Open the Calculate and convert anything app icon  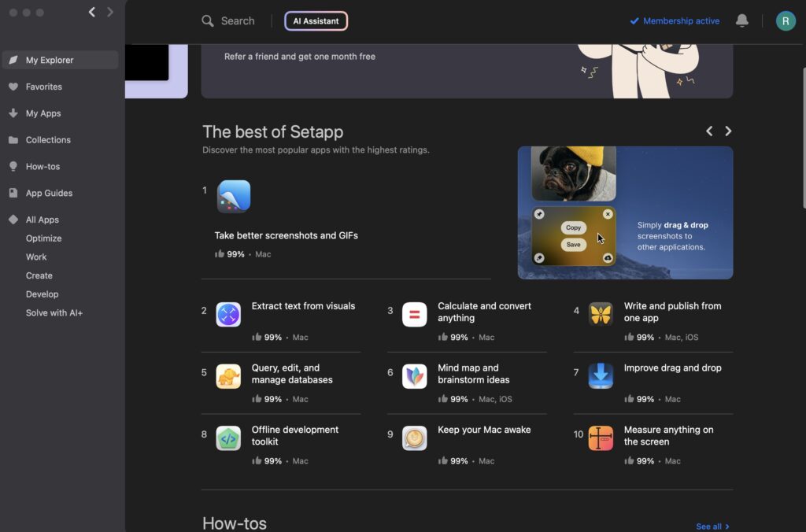414,315
